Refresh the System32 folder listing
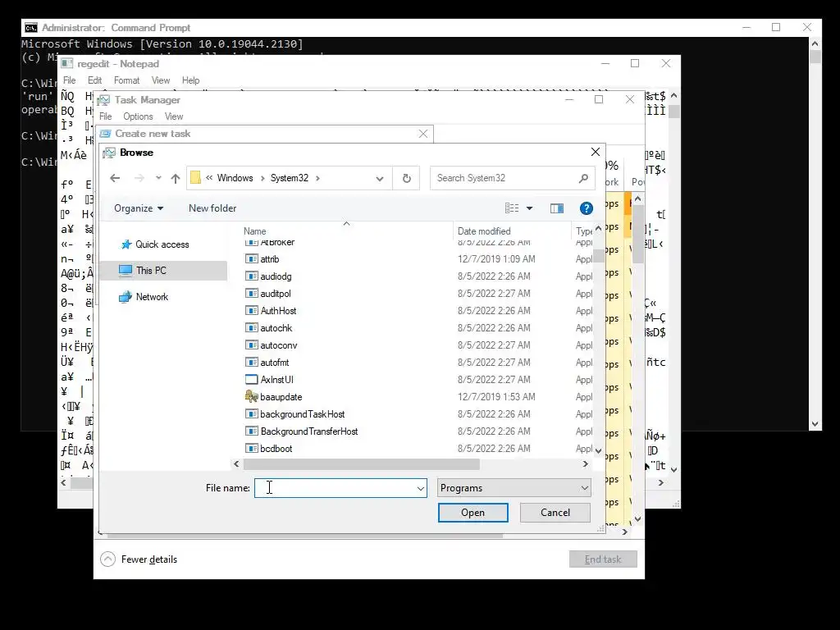This screenshot has height=630, width=840. click(407, 178)
